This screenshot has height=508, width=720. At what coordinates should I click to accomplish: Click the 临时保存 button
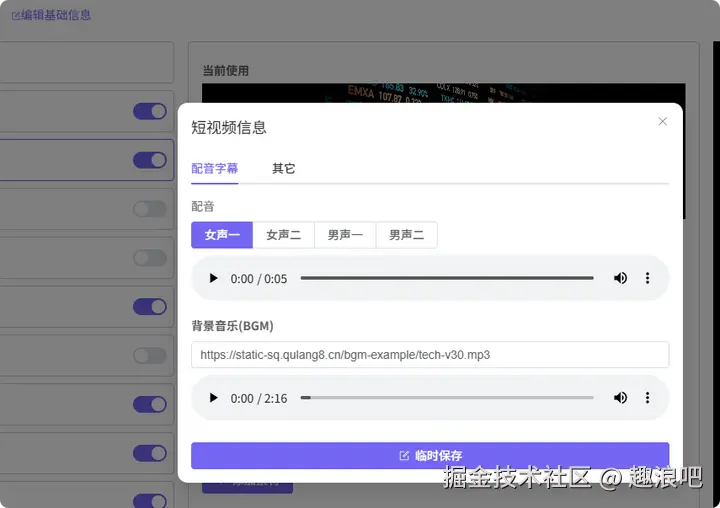tap(430, 456)
